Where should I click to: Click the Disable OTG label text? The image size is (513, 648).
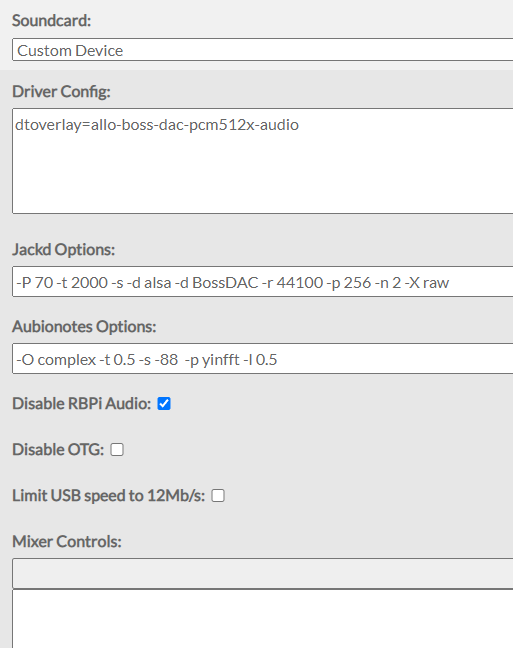pyautogui.click(x=58, y=450)
